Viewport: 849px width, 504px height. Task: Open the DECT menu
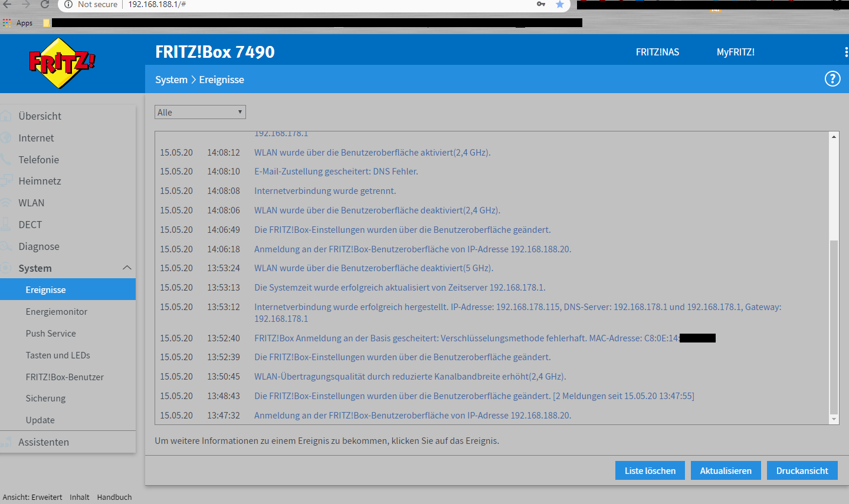click(30, 225)
